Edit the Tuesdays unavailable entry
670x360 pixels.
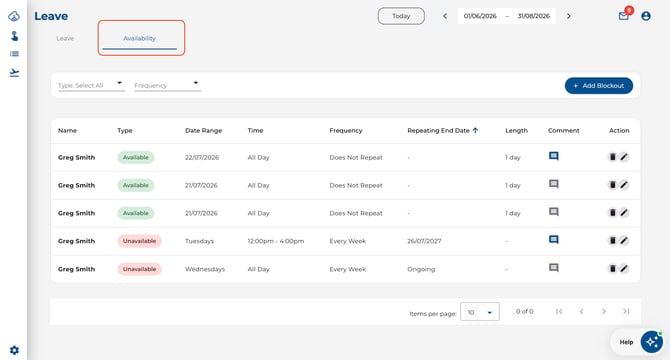pos(624,241)
